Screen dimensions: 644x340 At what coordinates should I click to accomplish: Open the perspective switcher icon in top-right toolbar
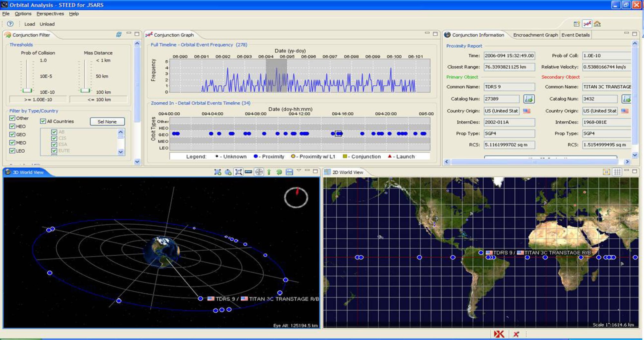[577, 24]
